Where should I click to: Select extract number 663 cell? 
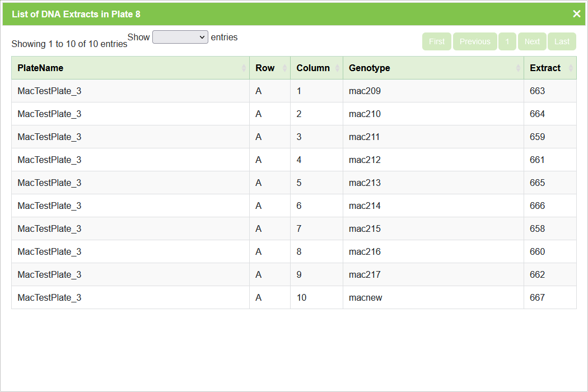coord(537,91)
